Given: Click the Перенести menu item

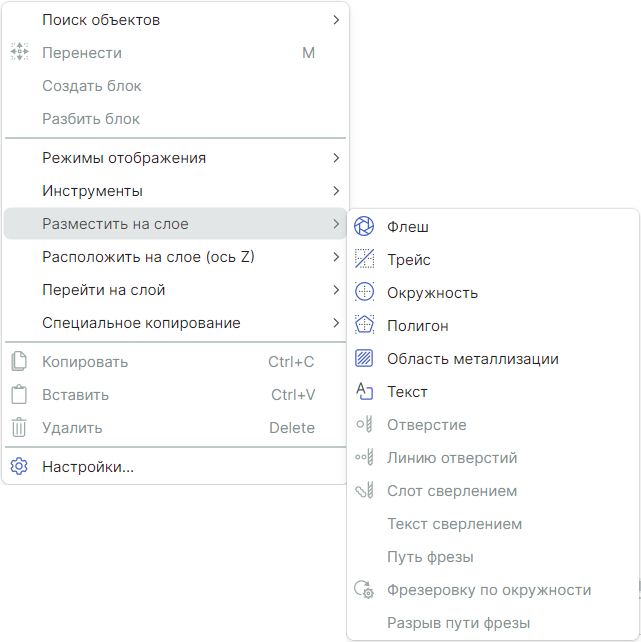Looking at the screenshot, I should click(82, 53).
